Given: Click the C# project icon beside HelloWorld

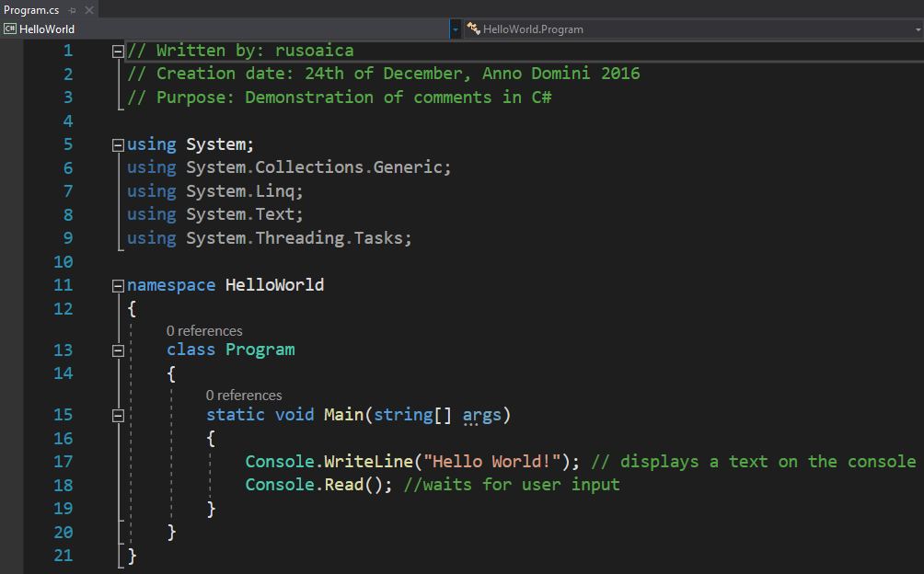Looking at the screenshot, I should pyautogui.click(x=10, y=29).
